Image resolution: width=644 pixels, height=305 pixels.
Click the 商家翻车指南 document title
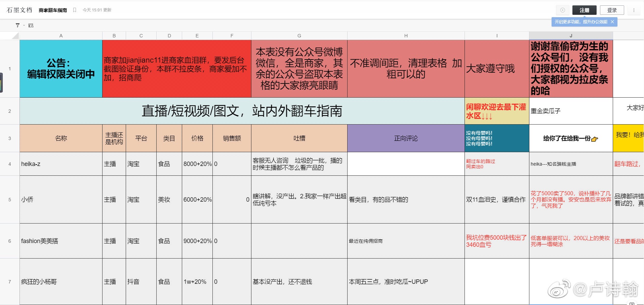tap(53, 10)
